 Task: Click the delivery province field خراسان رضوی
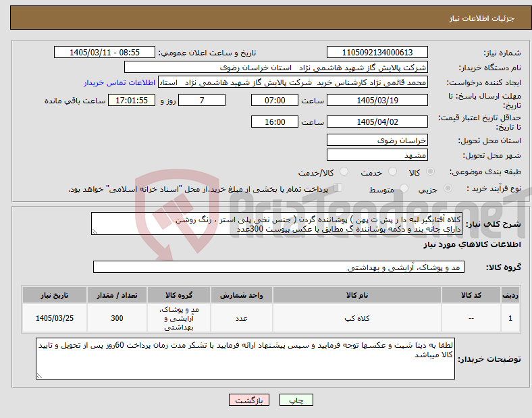[x=377, y=140]
